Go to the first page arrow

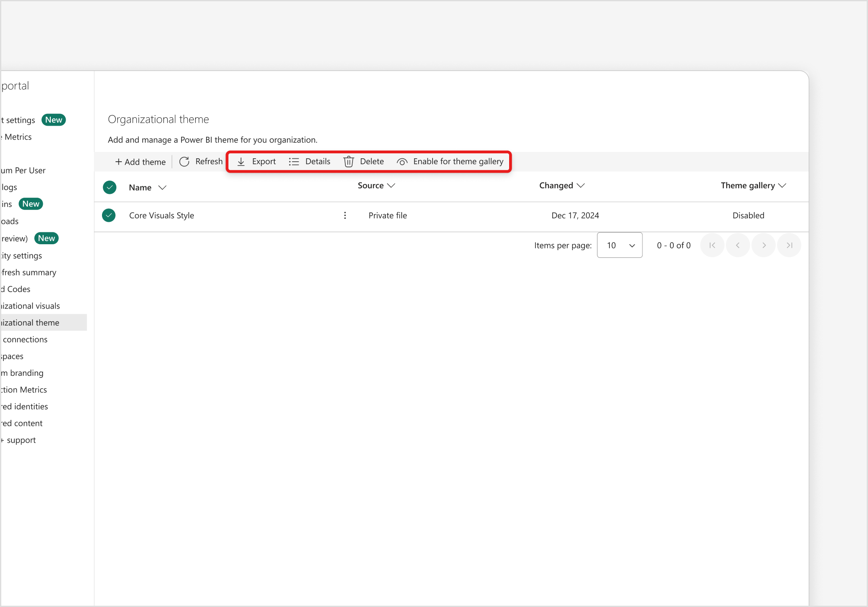coord(712,245)
